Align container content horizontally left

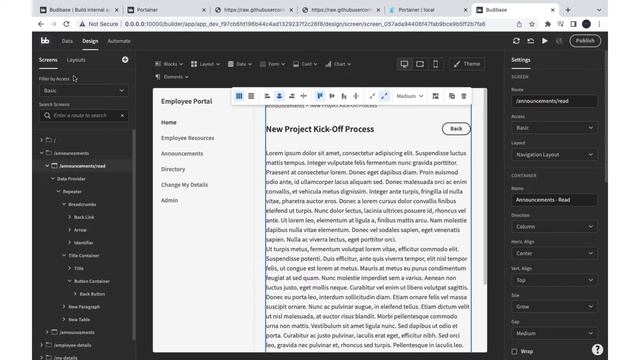267,96
